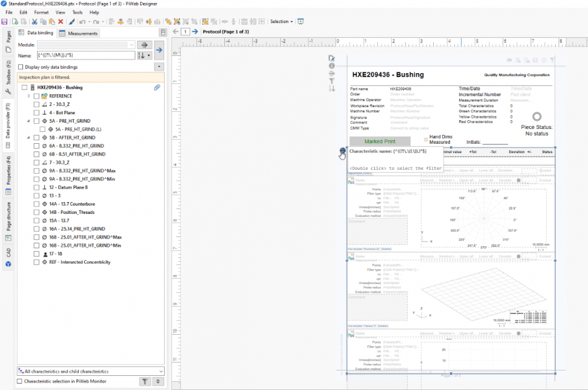Click the paperclip icon beside HXE209436 - Bushing
The image size is (588, 390).
157,87
